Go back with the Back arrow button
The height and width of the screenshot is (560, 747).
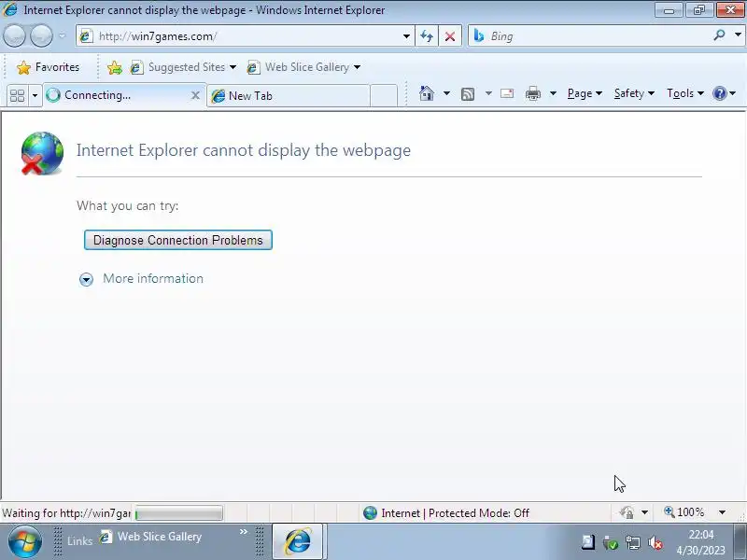[14, 36]
